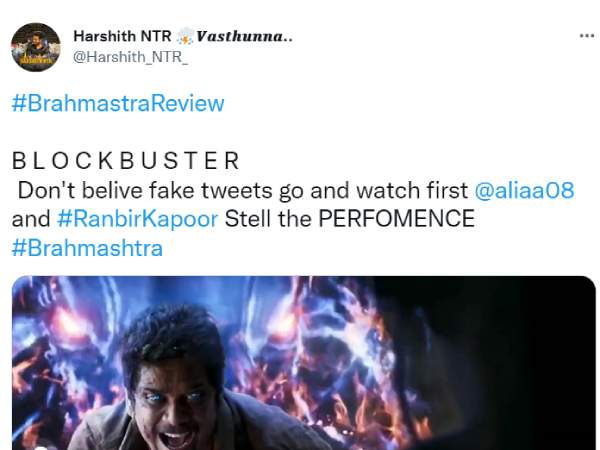Open the three-dot more options menu

(587, 36)
